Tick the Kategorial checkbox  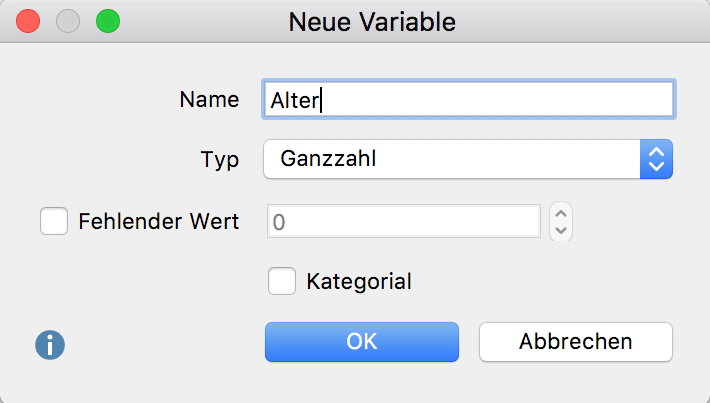pos(282,281)
